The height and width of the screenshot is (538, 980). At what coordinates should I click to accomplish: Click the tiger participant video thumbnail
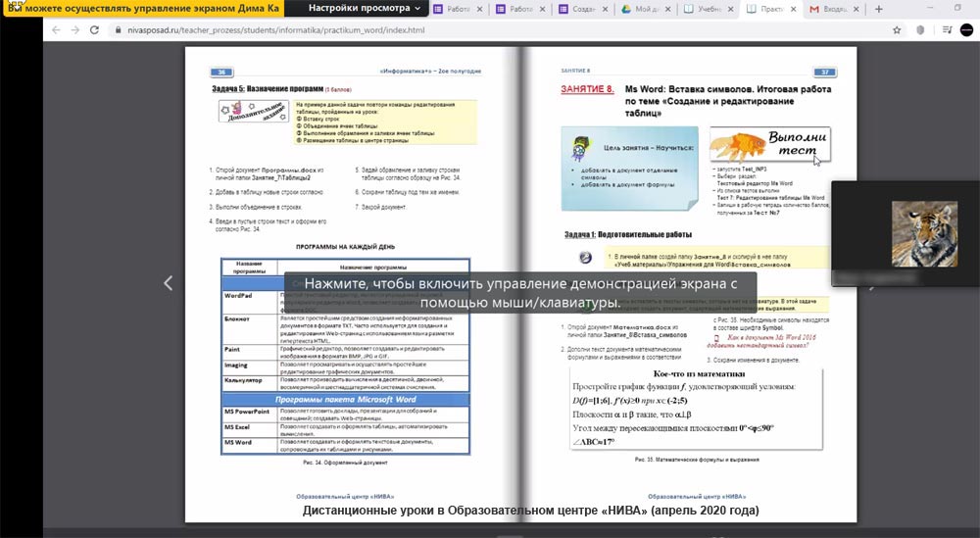point(924,233)
